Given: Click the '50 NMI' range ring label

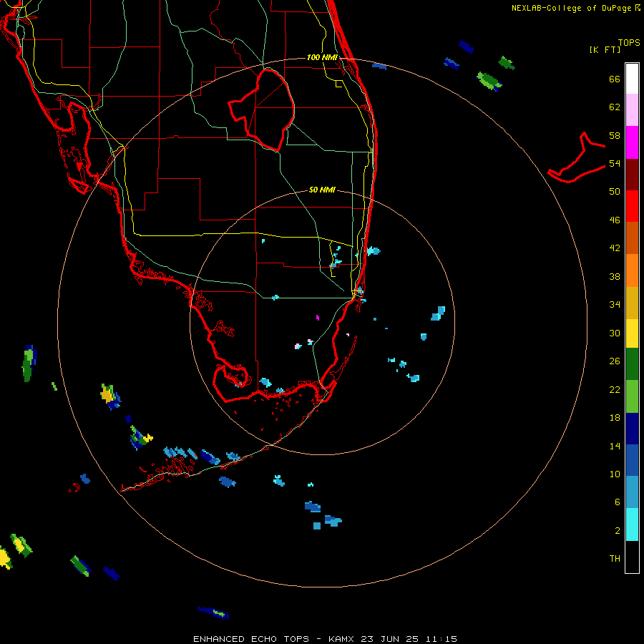Looking at the screenshot, I should point(322,190).
